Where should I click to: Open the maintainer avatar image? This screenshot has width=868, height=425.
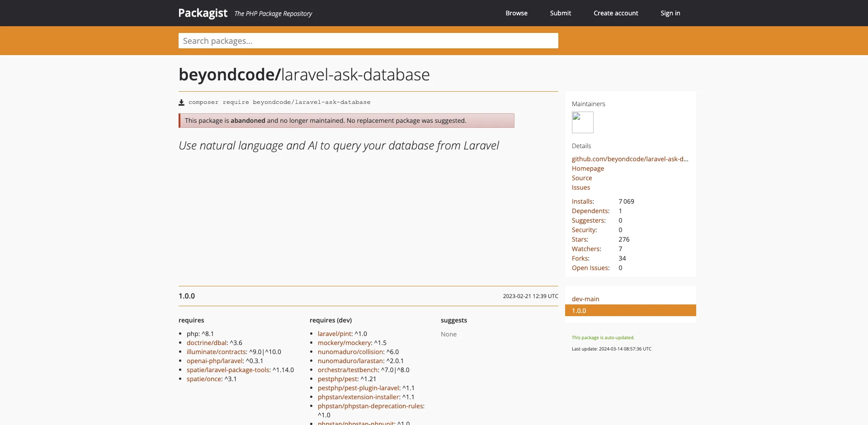[x=582, y=122]
